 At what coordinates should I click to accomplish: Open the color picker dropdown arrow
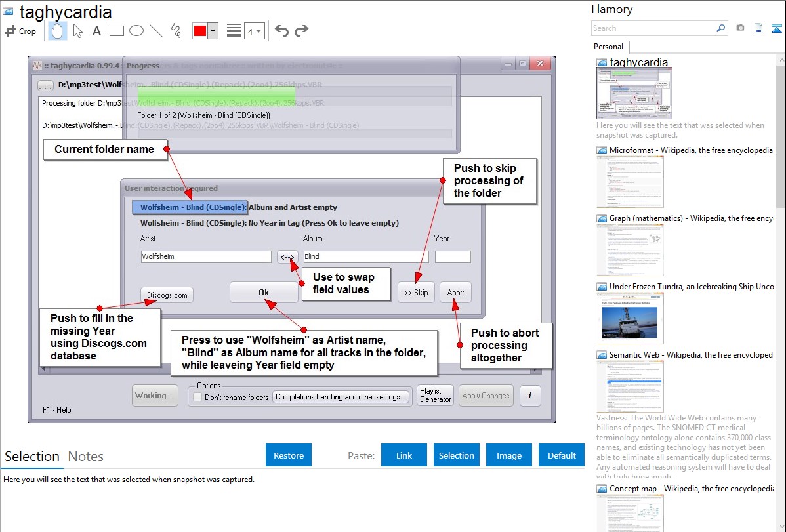[213, 31]
